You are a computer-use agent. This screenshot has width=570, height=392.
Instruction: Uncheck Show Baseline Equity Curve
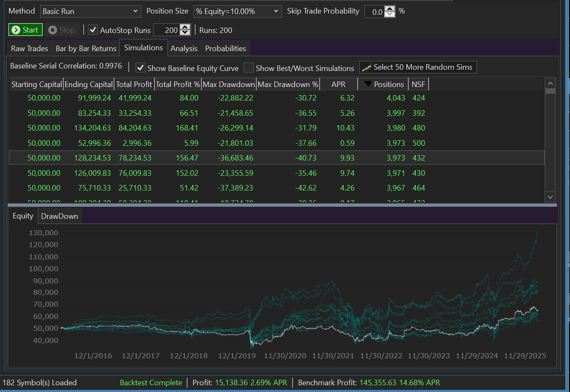tap(141, 68)
